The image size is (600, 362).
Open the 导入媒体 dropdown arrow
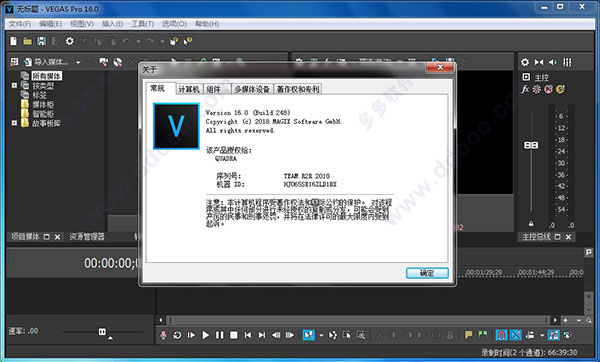click(x=78, y=62)
